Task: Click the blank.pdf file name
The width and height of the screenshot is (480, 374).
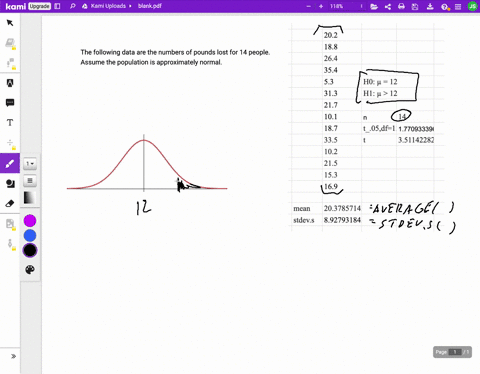Action: pyautogui.click(x=150, y=6)
